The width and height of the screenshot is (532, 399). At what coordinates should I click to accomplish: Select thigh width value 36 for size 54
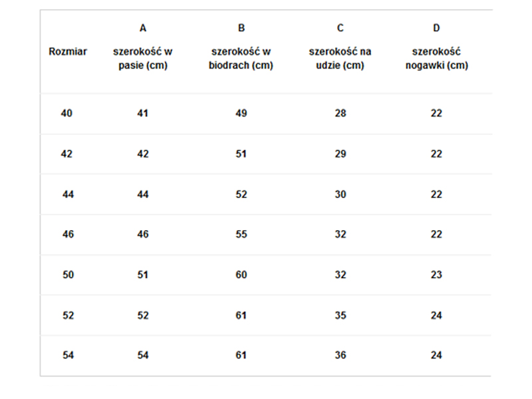[340, 356]
